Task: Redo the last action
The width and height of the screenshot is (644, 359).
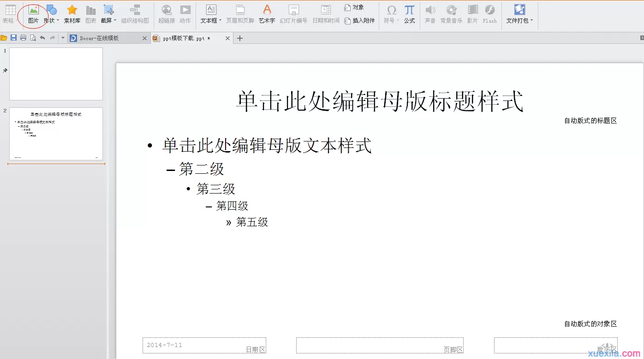Action: [x=52, y=38]
